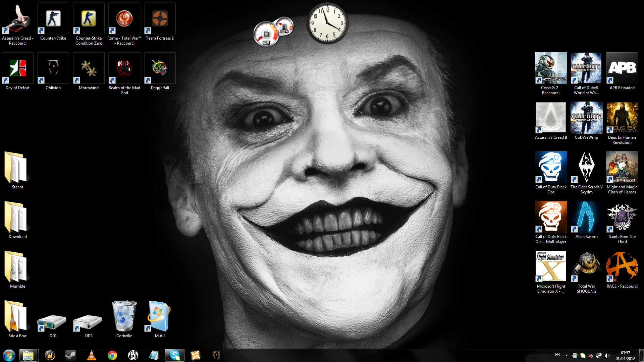Open APB Reloaded shortcut
Screen dimensions: 644x362
pos(622,71)
